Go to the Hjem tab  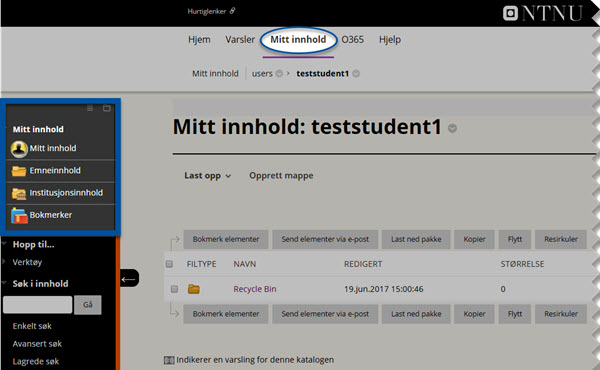(199, 39)
